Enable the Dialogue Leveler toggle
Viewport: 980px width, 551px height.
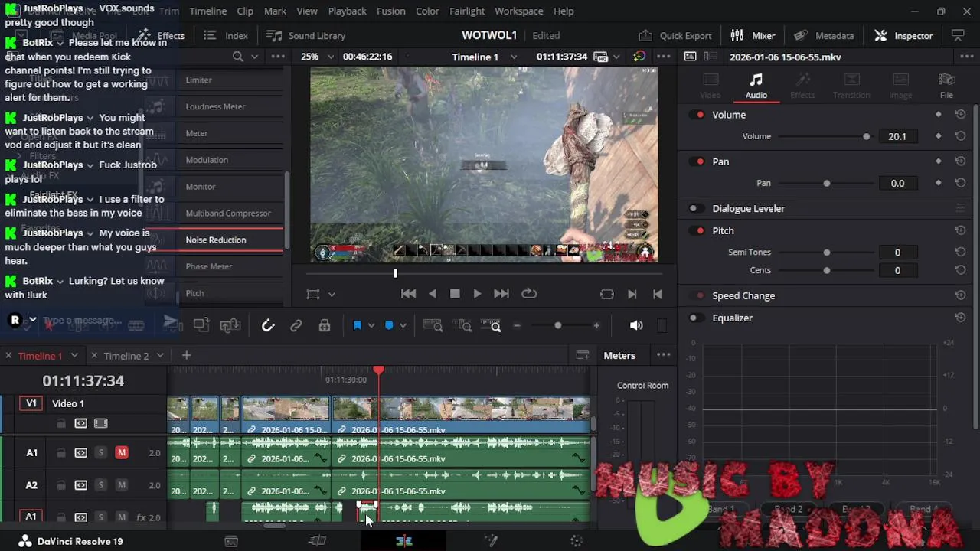tap(697, 208)
